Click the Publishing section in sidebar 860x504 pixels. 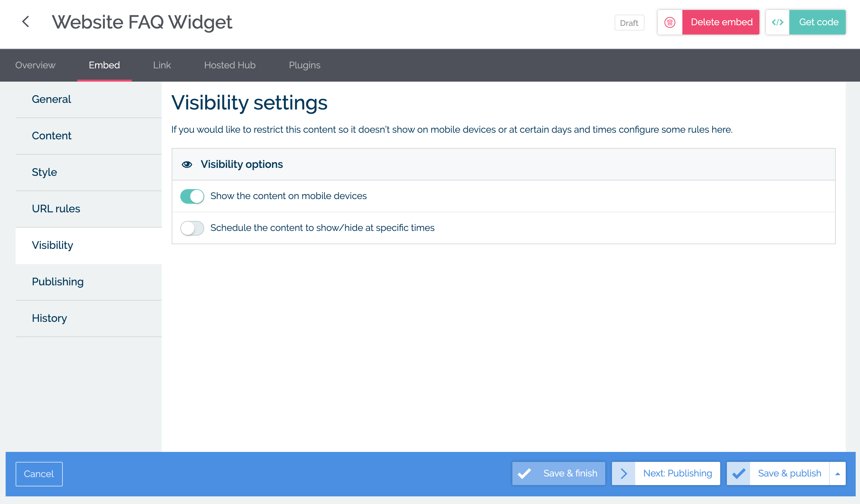pos(57,281)
